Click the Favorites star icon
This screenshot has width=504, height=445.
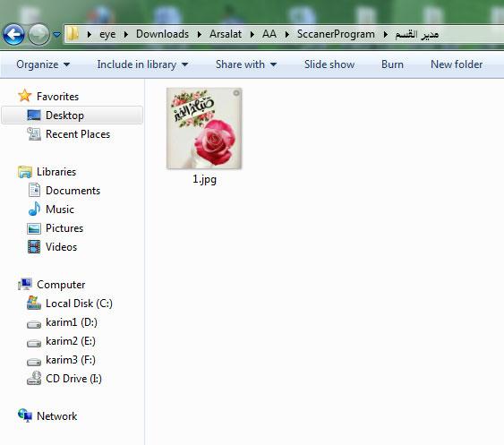tap(24, 96)
